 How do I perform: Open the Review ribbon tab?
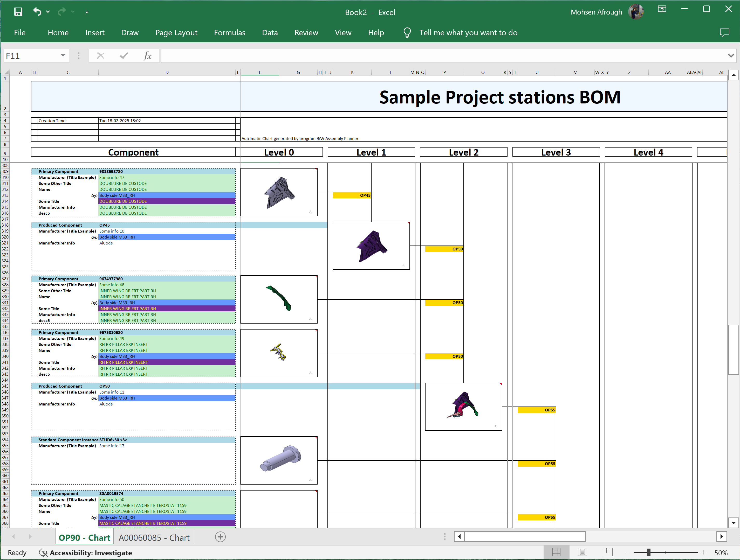tap(306, 32)
